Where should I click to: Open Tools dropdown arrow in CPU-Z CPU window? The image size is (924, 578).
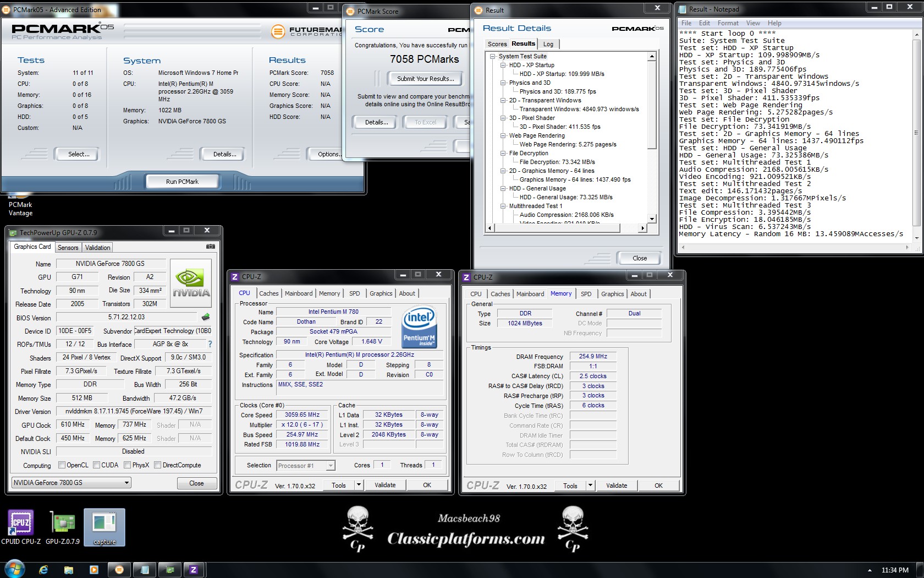(359, 485)
